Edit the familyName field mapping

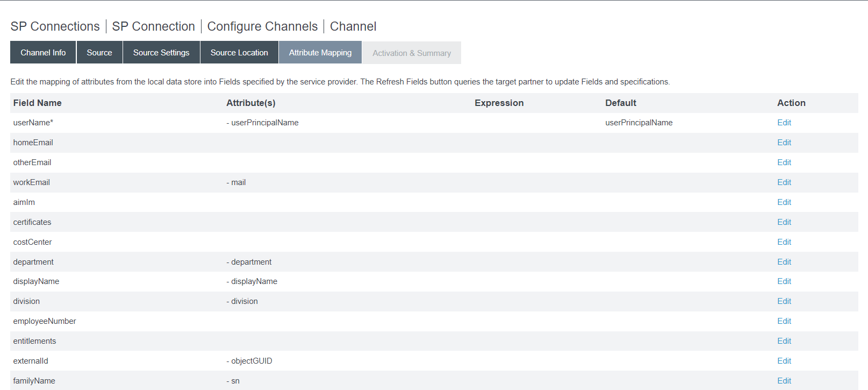tap(784, 381)
